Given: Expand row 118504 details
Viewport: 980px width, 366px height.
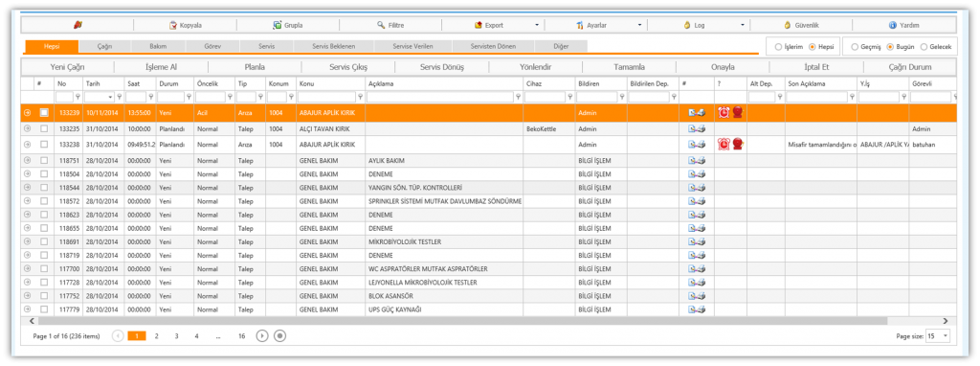Looking at the screenshot, I should [x=28, y=174].
